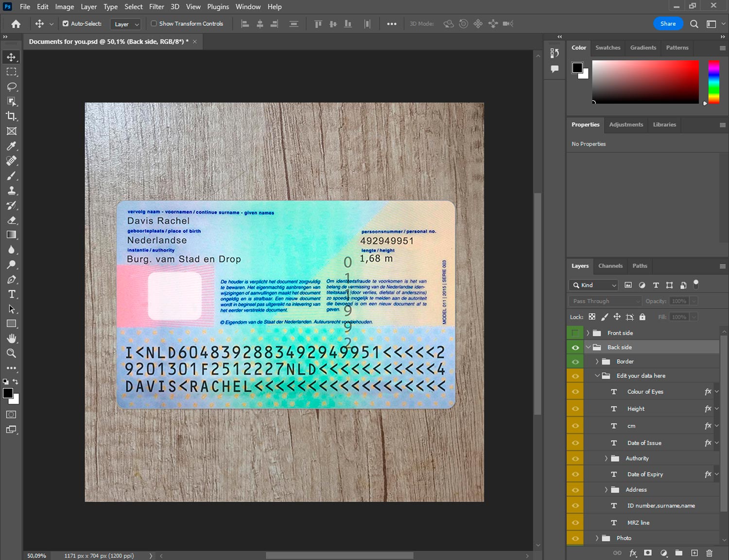729x560 pixels.
Task: Expand the Front side layer group
Action: (588, 333)
